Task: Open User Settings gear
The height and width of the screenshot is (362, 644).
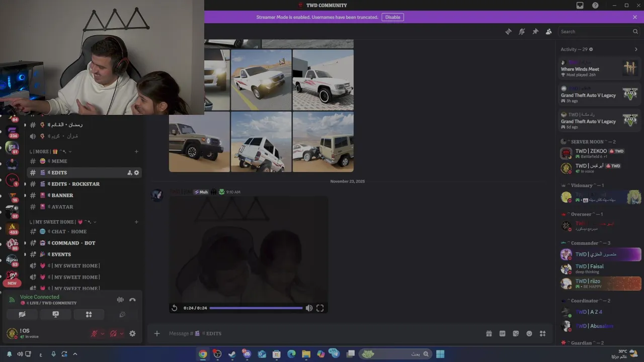Action: click(x=132, y=333)
